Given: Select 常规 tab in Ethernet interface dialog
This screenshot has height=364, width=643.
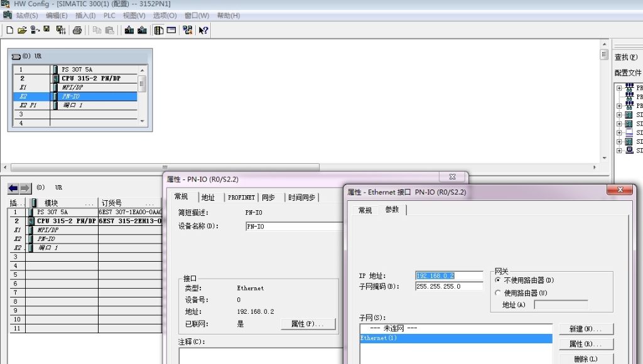Looking at the screenshot, I should (x=365, y=210).
